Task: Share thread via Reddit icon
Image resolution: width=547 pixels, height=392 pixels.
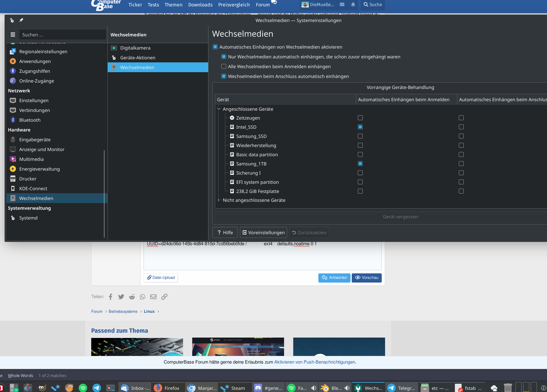Action: (132, 297)
